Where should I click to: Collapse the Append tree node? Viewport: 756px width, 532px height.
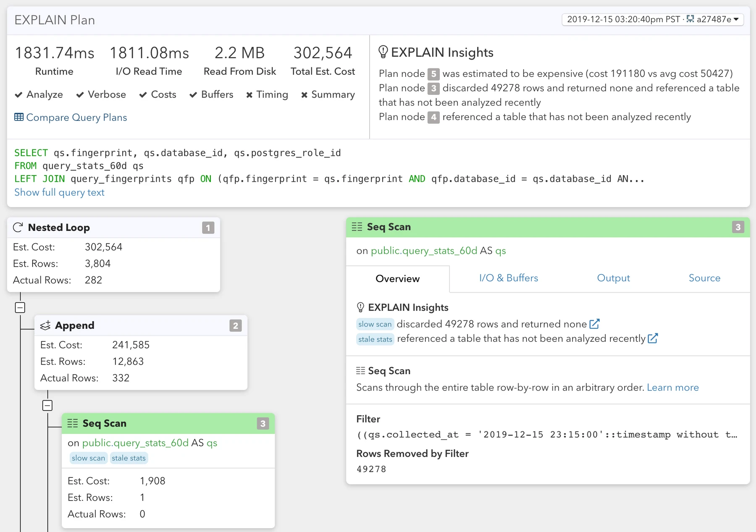(47, 406)
